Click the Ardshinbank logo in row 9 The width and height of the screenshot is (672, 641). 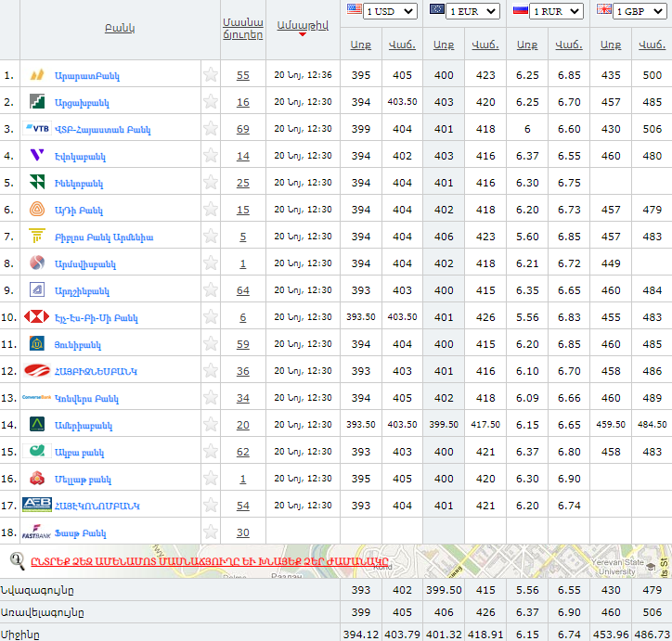(x=37, y=289)
